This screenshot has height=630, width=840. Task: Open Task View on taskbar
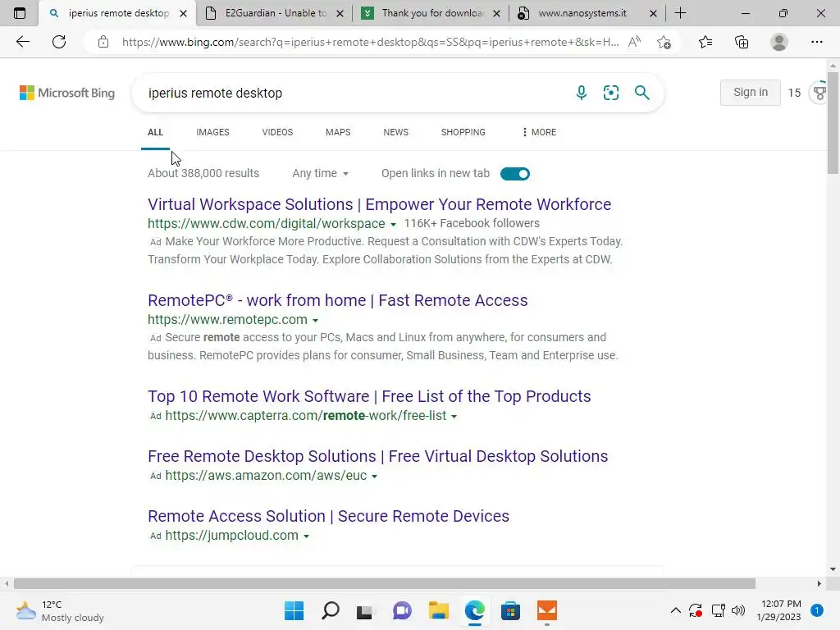click(365, 610)
